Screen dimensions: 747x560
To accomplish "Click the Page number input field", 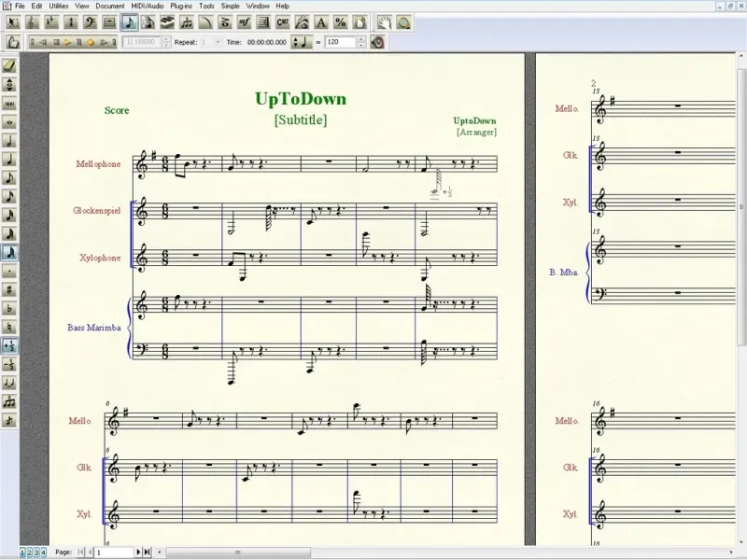I will (x=114, y=553).
